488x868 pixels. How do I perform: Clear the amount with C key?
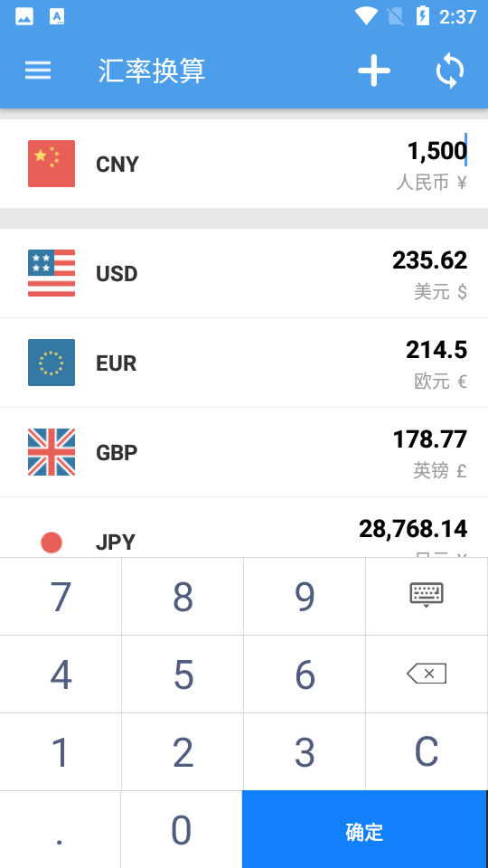(x=427, y=751)
